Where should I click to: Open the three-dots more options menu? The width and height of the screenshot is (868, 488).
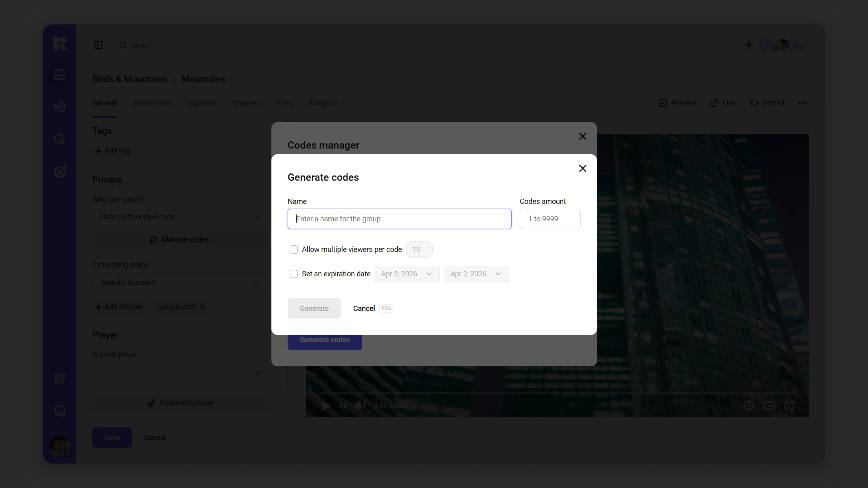tap(803, 103)
